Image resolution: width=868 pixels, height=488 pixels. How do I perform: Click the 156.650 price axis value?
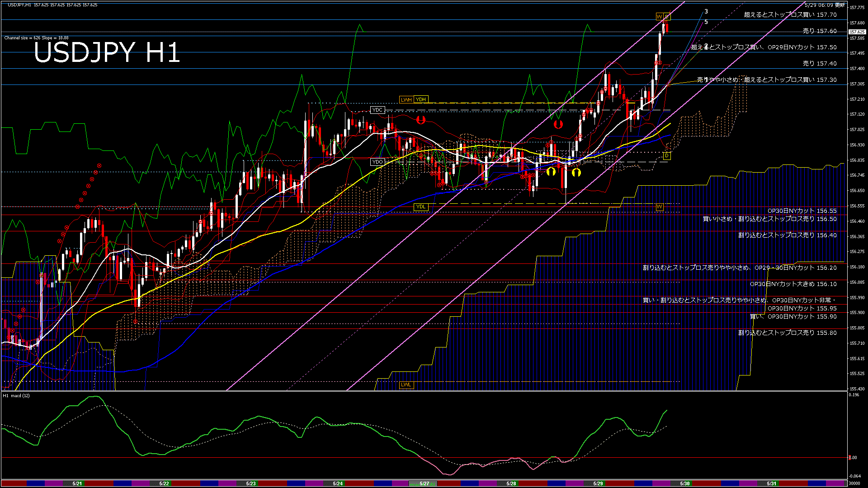[857, 191]
